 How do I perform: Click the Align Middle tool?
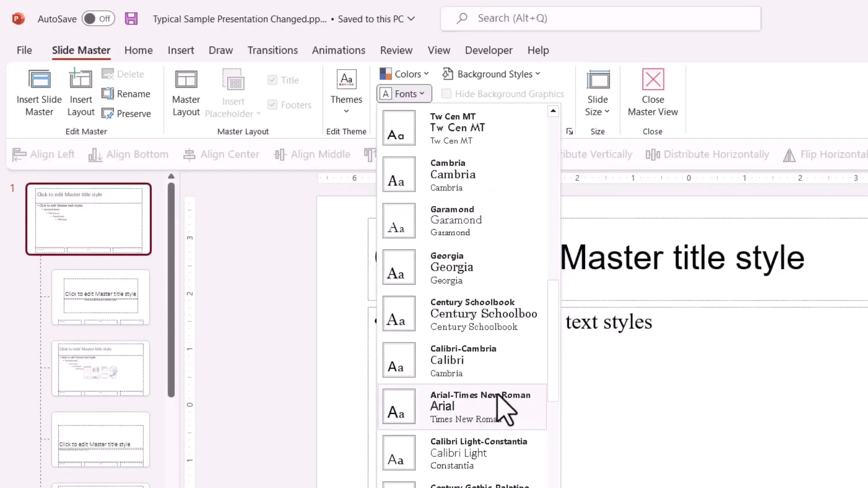312,155
